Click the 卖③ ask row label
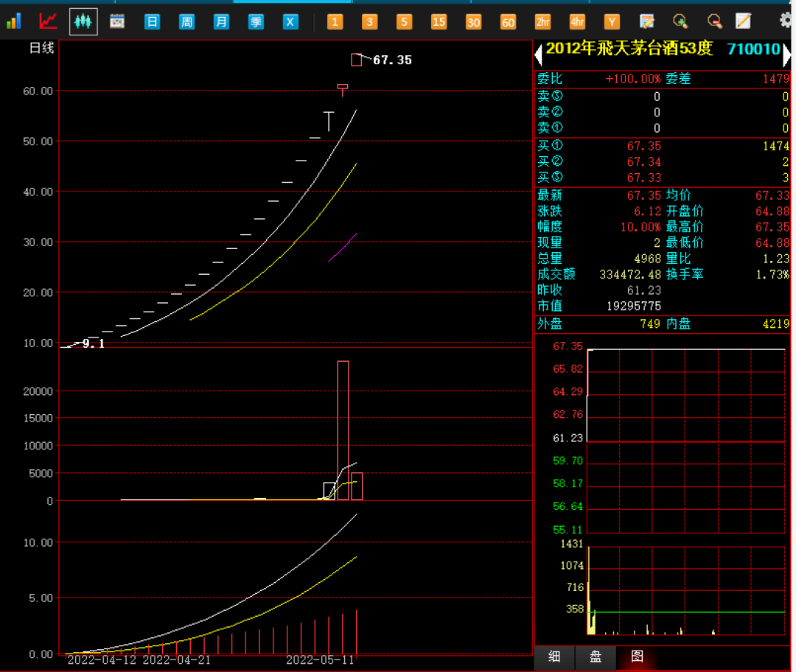Image resolution: width=796 pixels, height=672 pixels. click(x=550, y=96)
